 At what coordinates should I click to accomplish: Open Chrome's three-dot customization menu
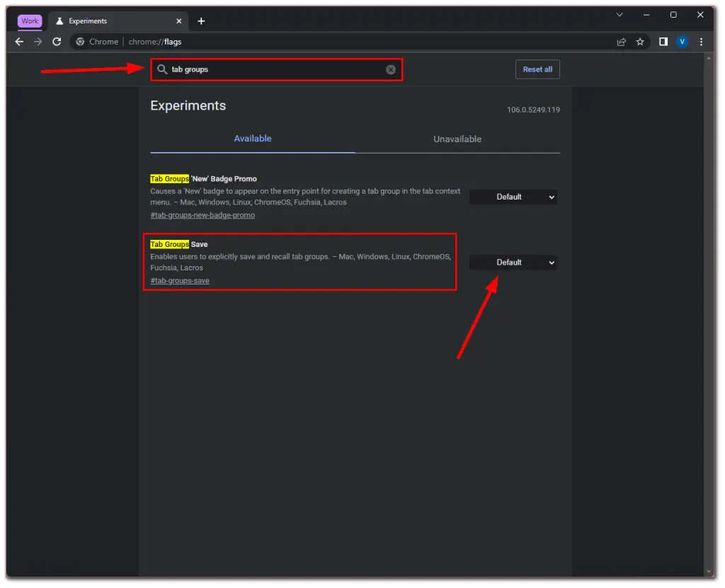[x=701, y=42]
